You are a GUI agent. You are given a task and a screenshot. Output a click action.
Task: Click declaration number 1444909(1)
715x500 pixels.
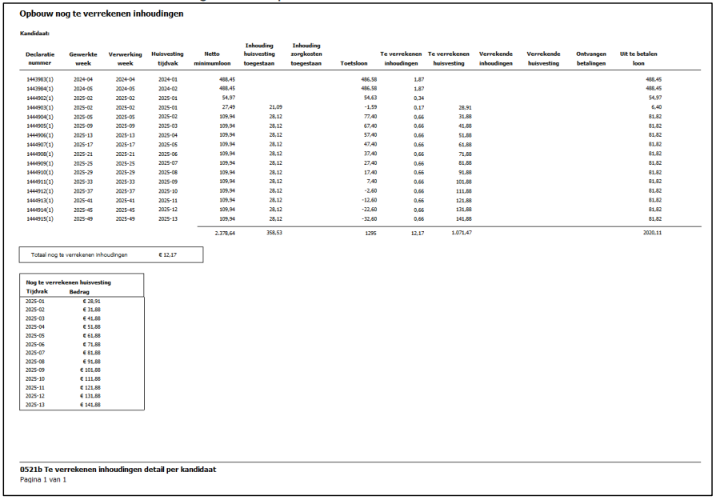click(x=38, y=161)
